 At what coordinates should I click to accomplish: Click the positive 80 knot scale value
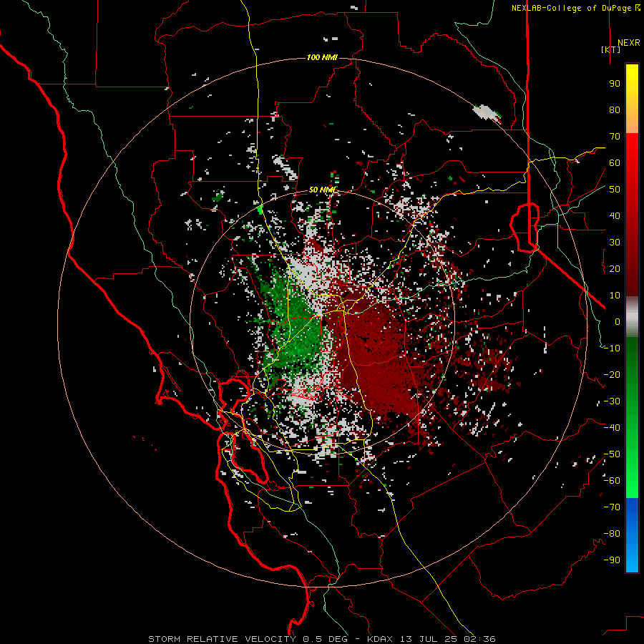(x=615, y=109)
